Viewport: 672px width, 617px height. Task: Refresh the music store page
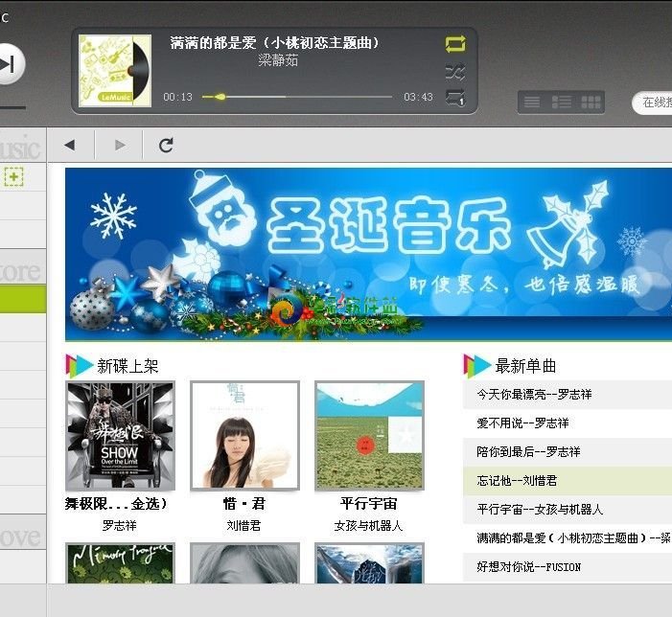click(x=166, y=146)
